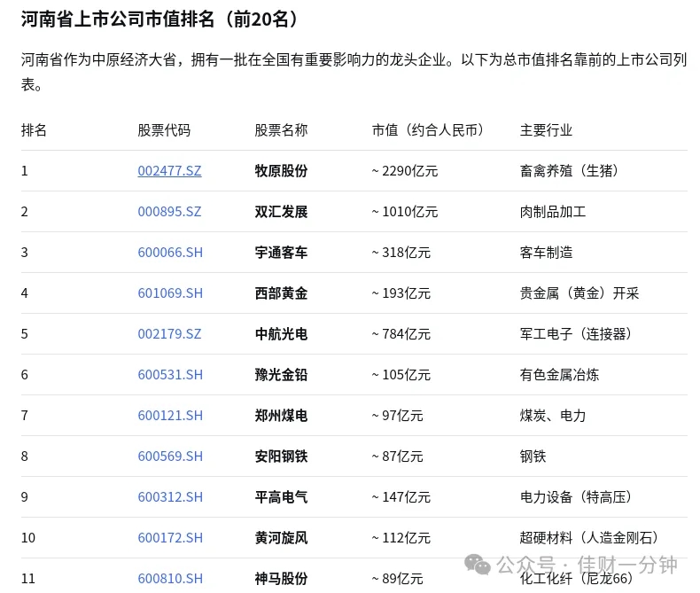Image resolution: width=700 pixels, height=593 pixels.
Task: Select the stock name 郑州煤电
Action: (x=281, y=416)
